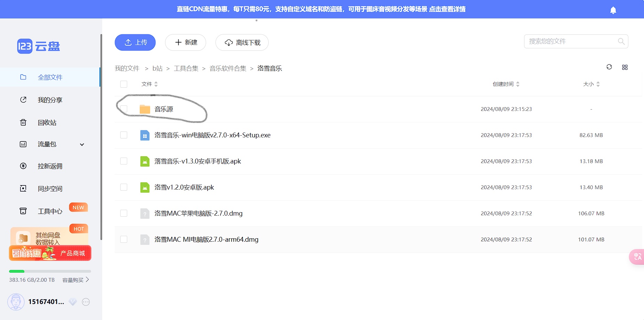Open 同步空间 in the sidebar

(50, 189)
